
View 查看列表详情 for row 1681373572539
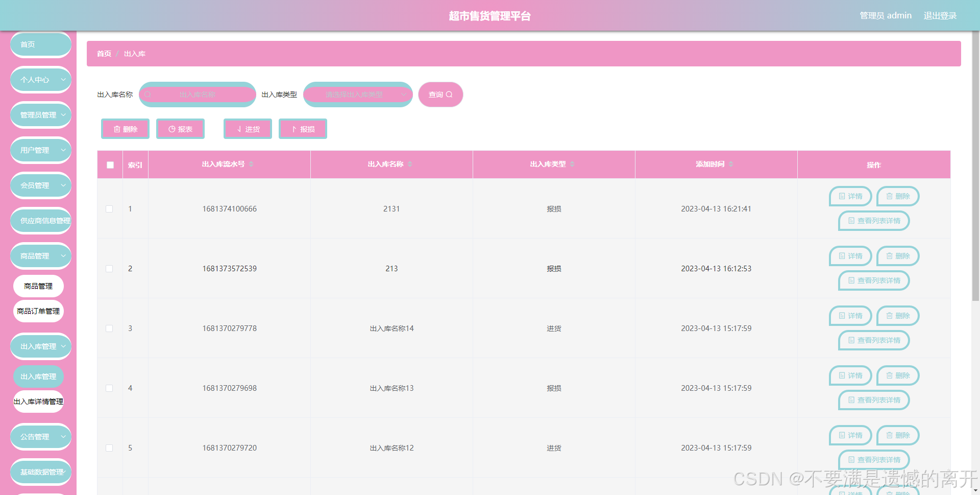coord(874,280)
